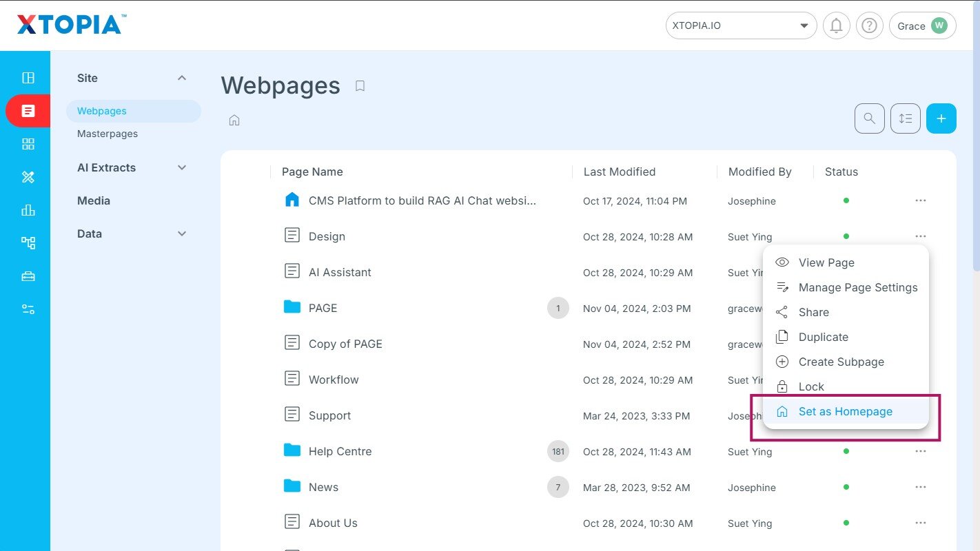
Task: Click the blue plus add button
Action: click(x=941, y=118)
